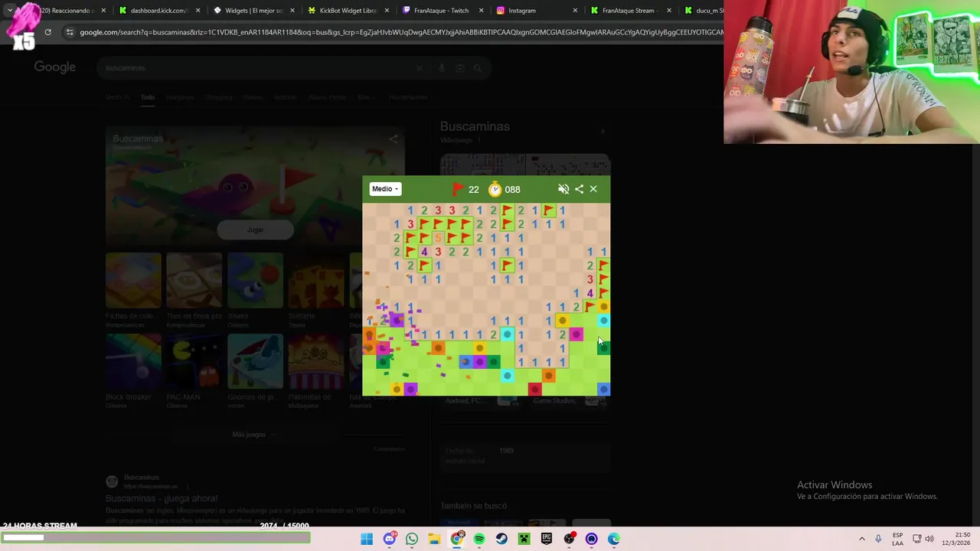Open Discord from the taskbar
Viewport: 980px width, 551px height.
click(390, 539)
